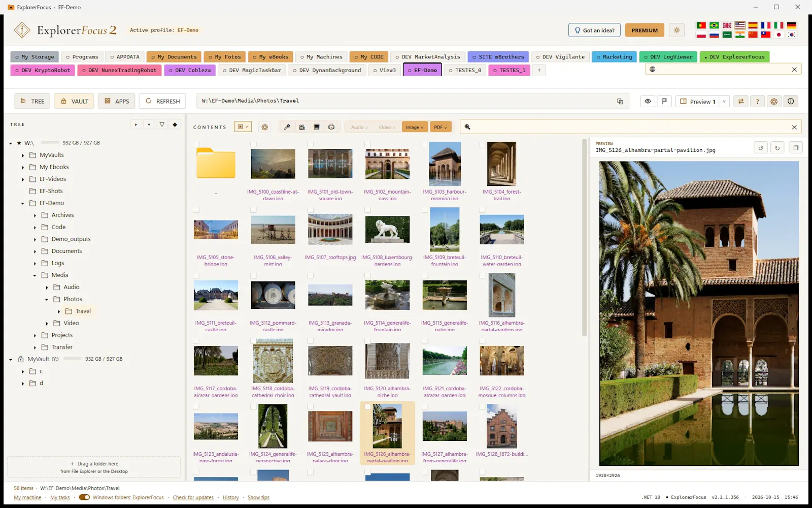Collapse the Media folder in the tree
This screenshot has height=508, width=812.
[x=35, y=275]
